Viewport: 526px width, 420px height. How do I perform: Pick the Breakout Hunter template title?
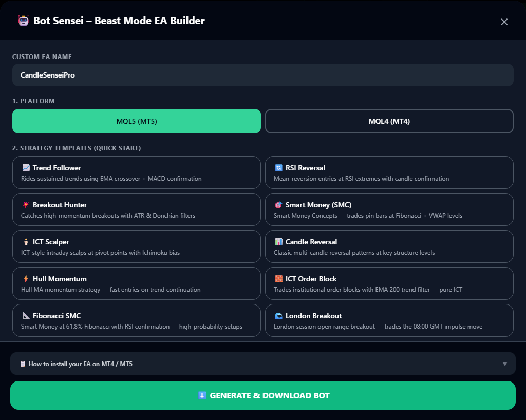coord(60,205)
